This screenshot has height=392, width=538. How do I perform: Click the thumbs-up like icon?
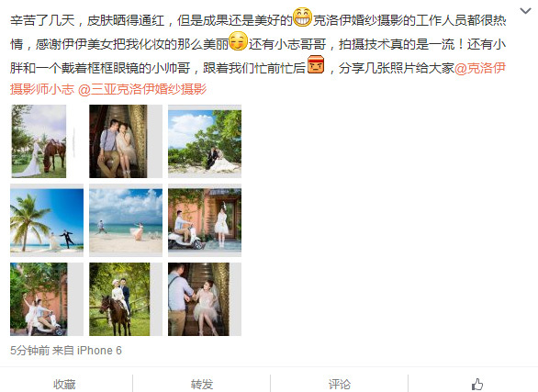coord(477,385)
